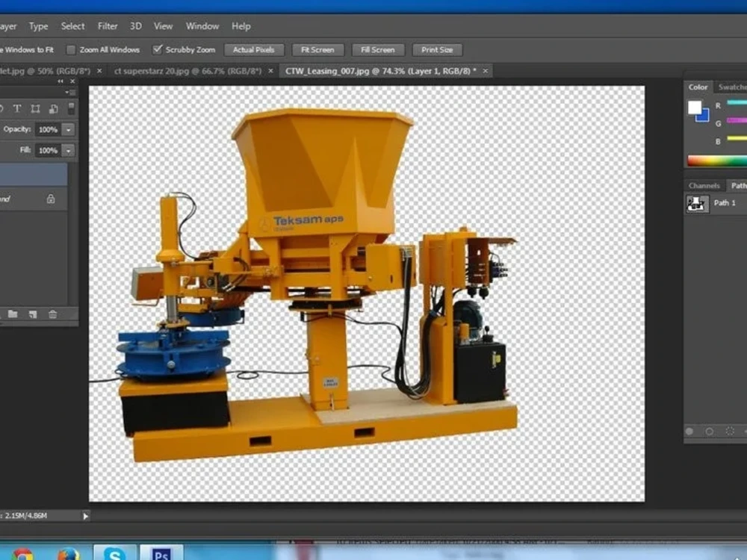Click the white foreground color swatch
The width and height of the screenshot is (747, 560).
(x=695, y=107)
